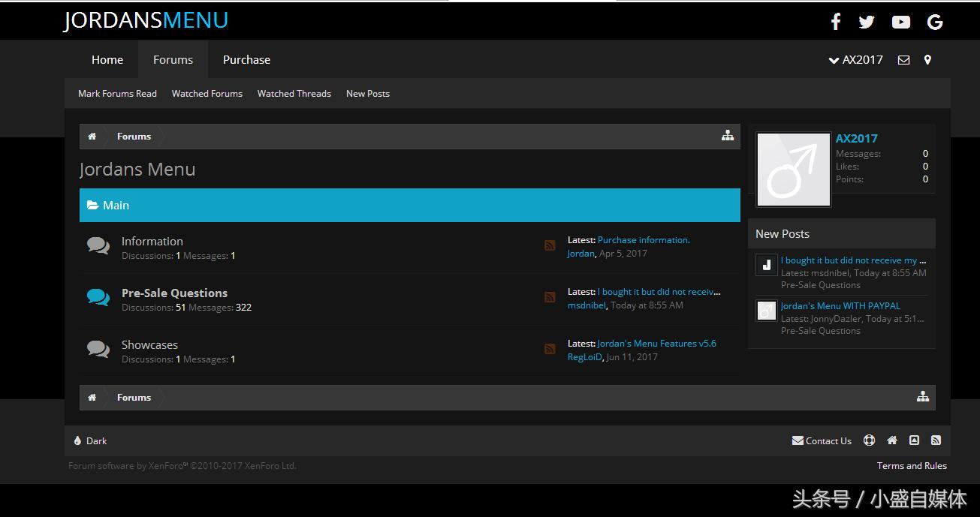Screen dimensions: 980x517
Task: Expand the AX2017 account dropdown
Action: pos(855,60)
